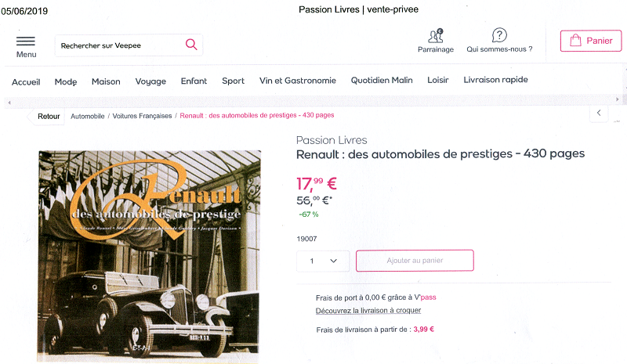
Task: Expand the quantity dropdown showing 1
Action: click(x=323, y=261)
